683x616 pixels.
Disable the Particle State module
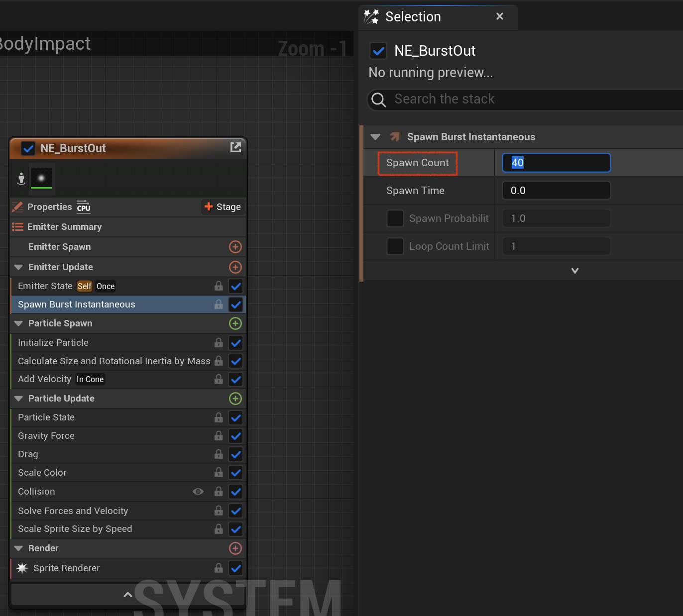[x=236, y=417]
